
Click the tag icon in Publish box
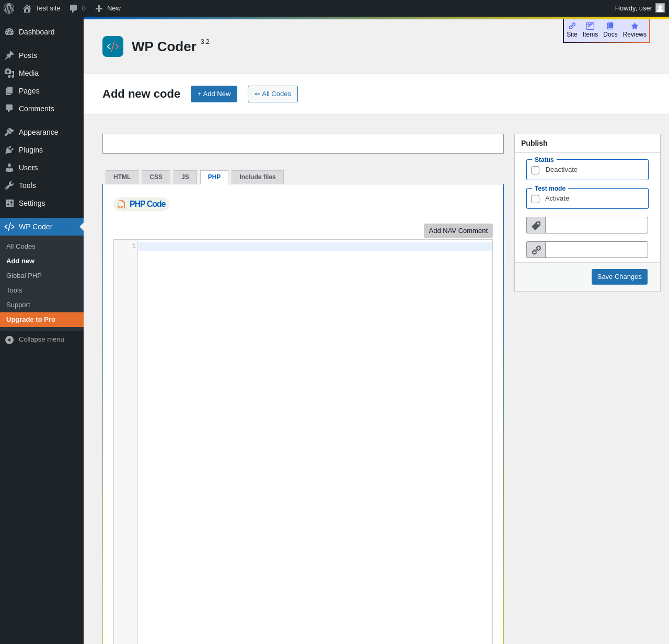pyautogui.click(x=536, y=225)
